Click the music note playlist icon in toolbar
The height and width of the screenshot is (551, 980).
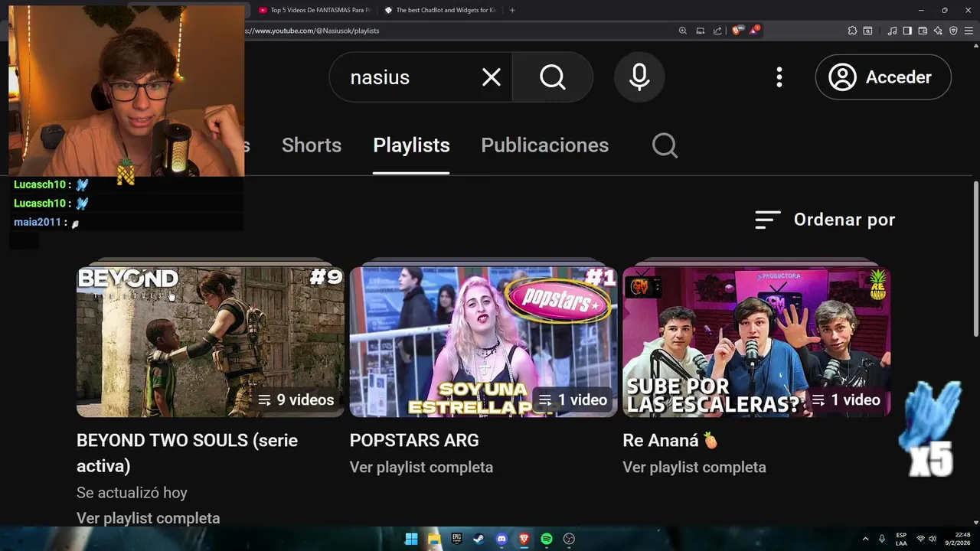[892, 31]
